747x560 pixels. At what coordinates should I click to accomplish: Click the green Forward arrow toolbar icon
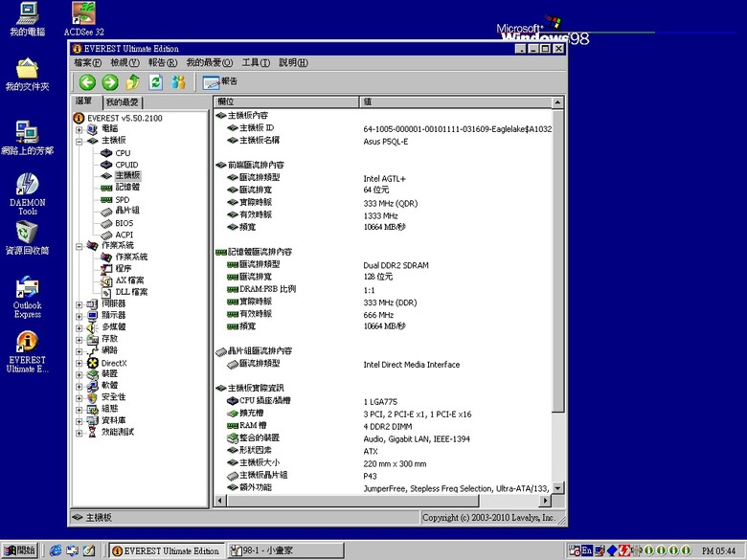(110, 82)
